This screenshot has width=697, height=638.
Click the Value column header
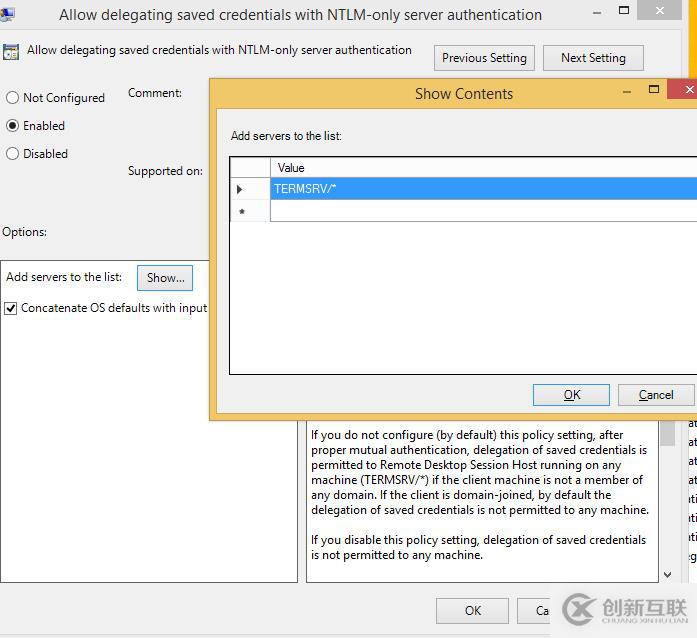coord(480,167)
